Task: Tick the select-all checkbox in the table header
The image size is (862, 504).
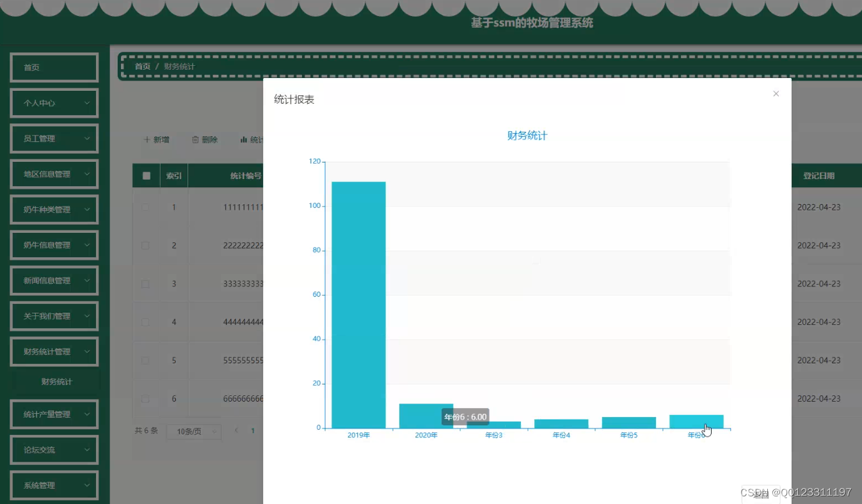Action: tap(146, 176)
